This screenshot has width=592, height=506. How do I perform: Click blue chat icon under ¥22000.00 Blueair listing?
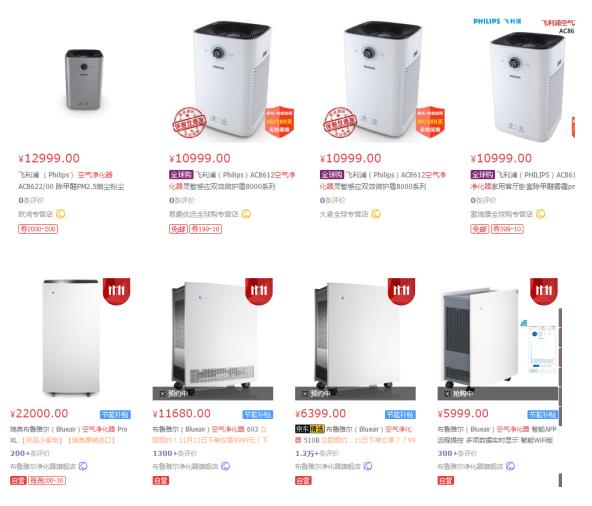[83, 466]
